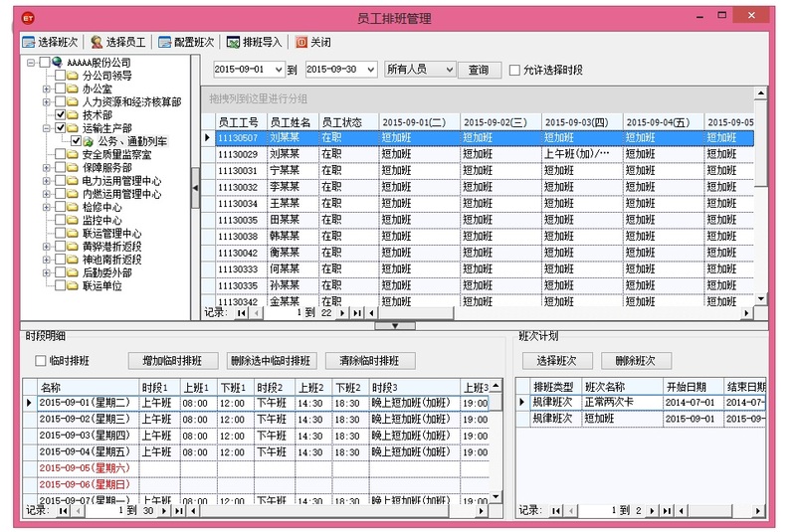Click the ET application logo icon
The width and height of the screenshot is (796, 532).
28,19
